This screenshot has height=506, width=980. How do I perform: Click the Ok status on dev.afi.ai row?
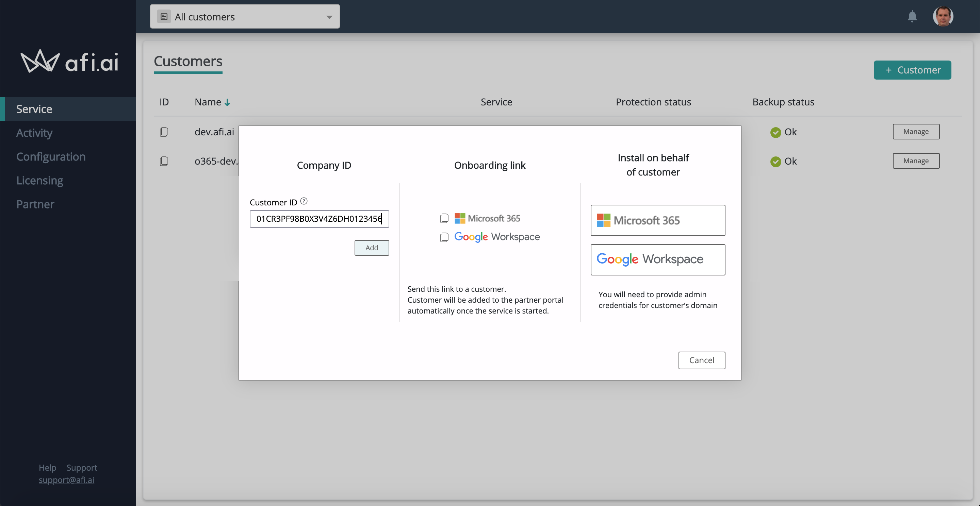click(x=783, y=132)
